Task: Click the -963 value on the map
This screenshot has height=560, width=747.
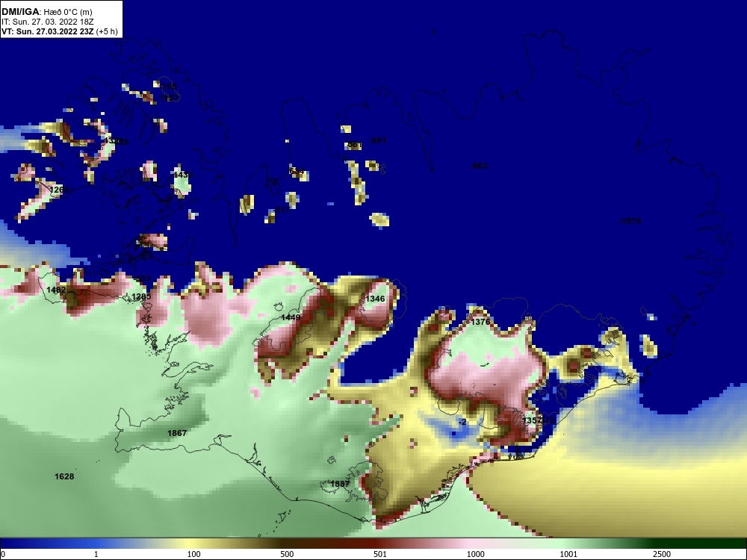Action: (478, 166)
